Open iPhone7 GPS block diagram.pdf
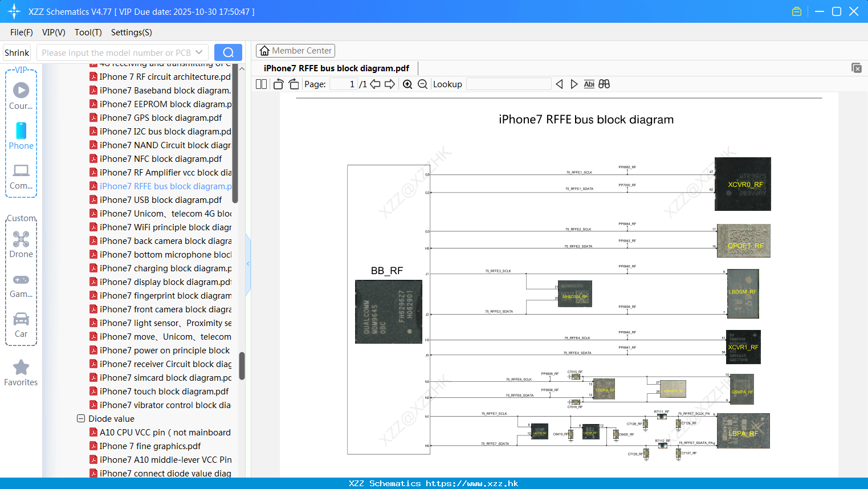The height and width of the screenshot is (489, 868). pyautogui.click(x=156, y=117)
